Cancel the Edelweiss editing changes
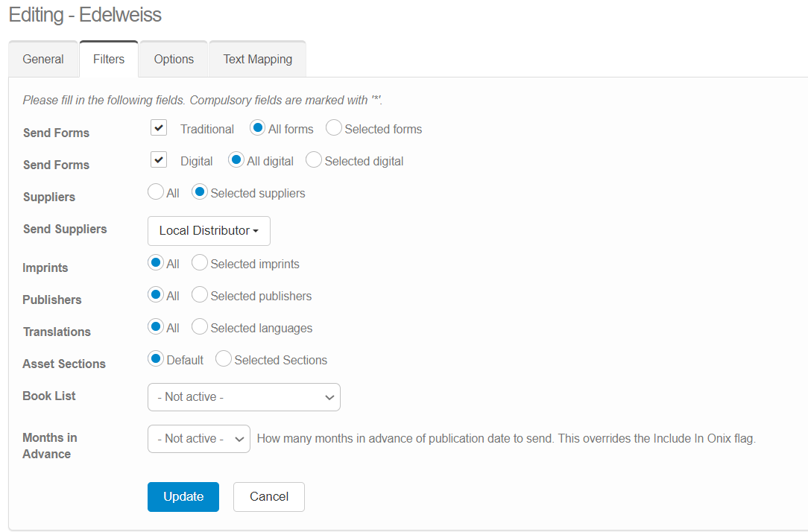Screen dimensions: 808x532 tap(268, 496)
